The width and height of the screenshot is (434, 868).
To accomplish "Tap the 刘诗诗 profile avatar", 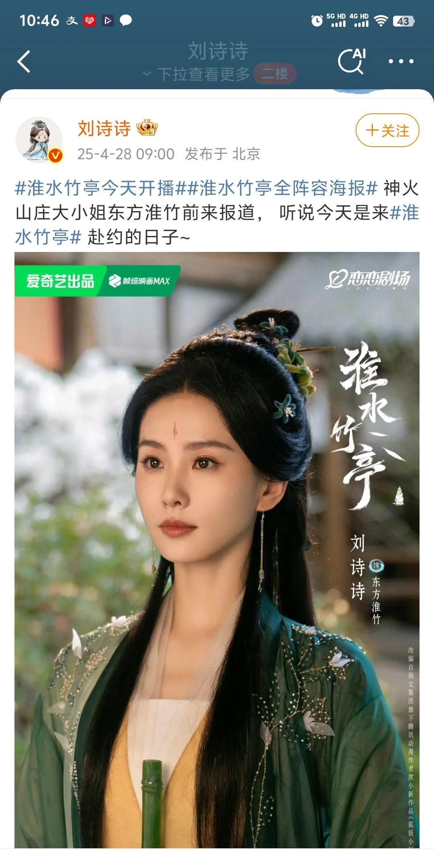I will coord(39,140).
